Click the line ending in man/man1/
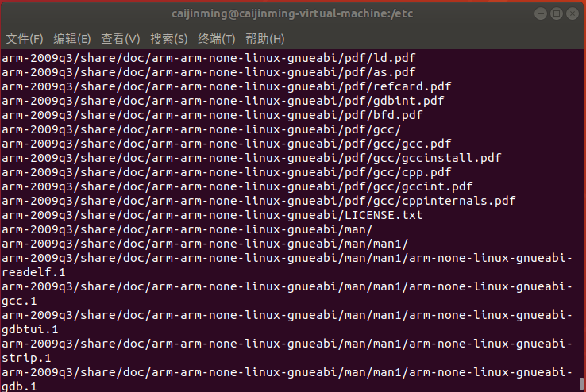Viewport: 586px width, 392px height. [x=205, y=244]
